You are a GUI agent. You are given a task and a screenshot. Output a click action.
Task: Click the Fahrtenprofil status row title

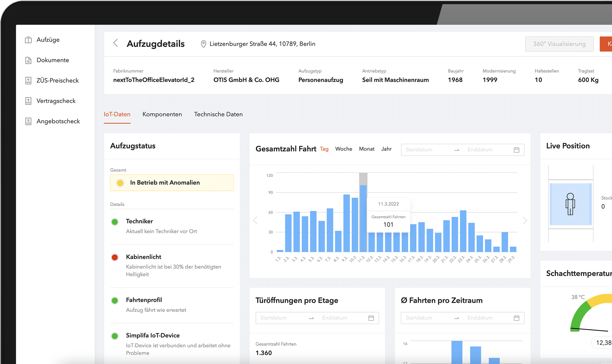click(x=144, y=300)
